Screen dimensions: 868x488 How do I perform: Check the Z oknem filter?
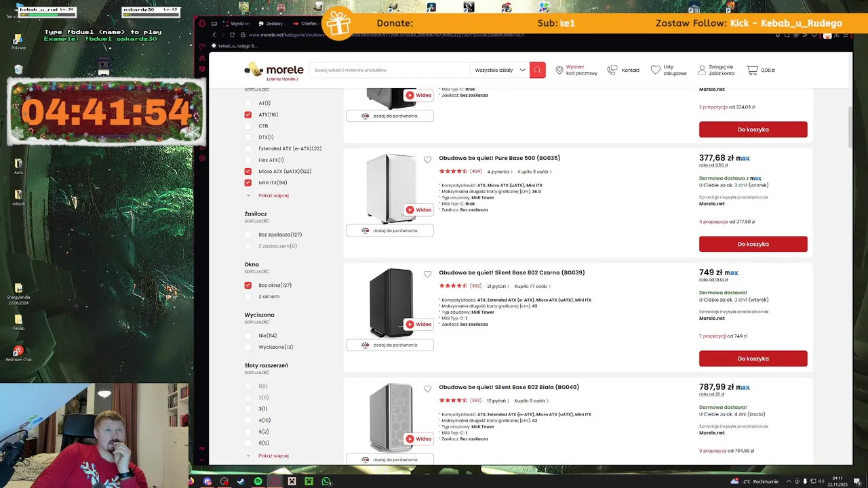click(x=248, y=297)
